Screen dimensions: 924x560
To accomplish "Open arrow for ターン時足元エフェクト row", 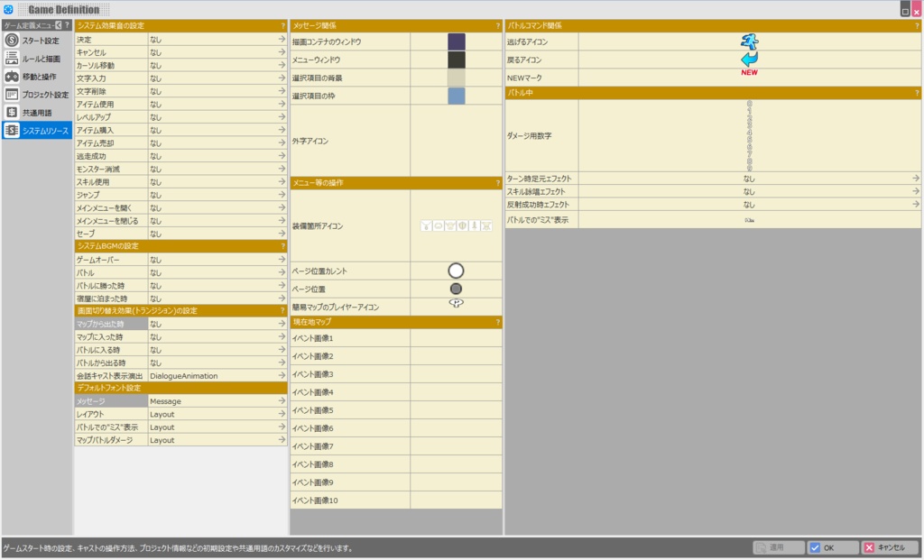I will (916, 178).
